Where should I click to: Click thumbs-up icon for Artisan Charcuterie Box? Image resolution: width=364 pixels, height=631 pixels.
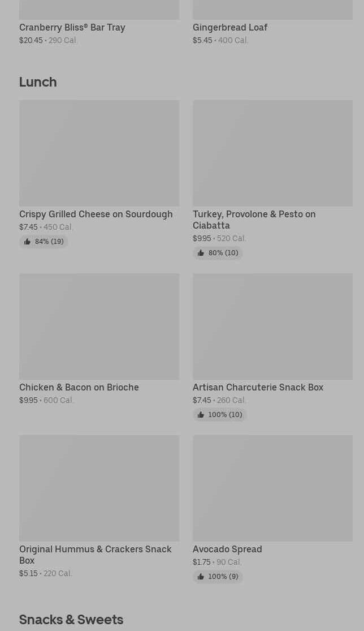click(201, 414)
